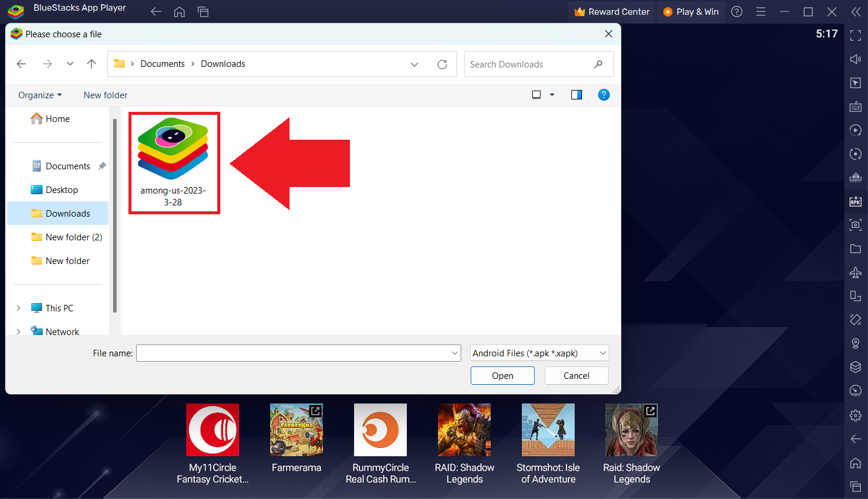Collapse the BlueStacks sidebar with double chevron
The height and width of the screenshot is (499, 868).
pos(856,12)
